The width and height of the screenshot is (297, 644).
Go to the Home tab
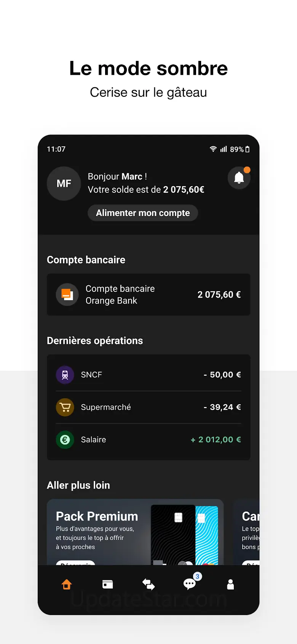coord(67,584)
